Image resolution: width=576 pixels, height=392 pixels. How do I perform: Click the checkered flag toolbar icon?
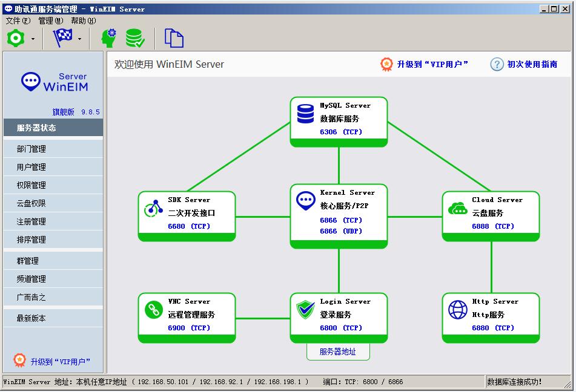[x=63, y=38]
